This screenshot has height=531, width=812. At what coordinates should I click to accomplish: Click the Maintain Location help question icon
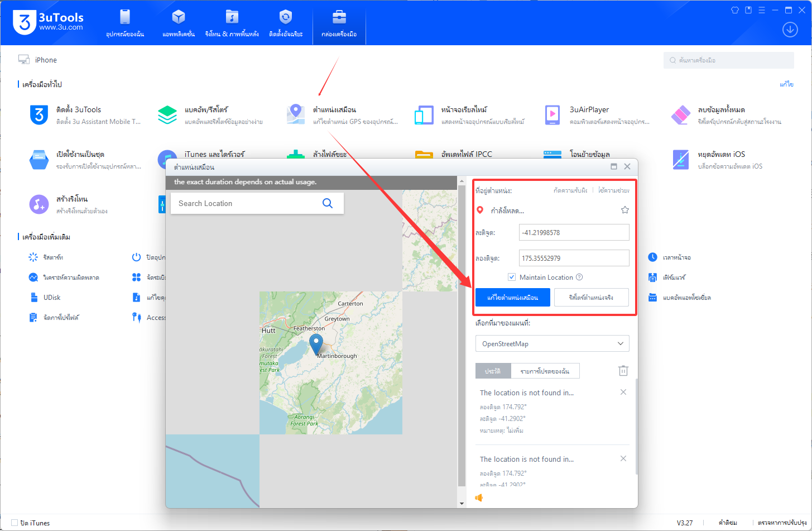579,278
